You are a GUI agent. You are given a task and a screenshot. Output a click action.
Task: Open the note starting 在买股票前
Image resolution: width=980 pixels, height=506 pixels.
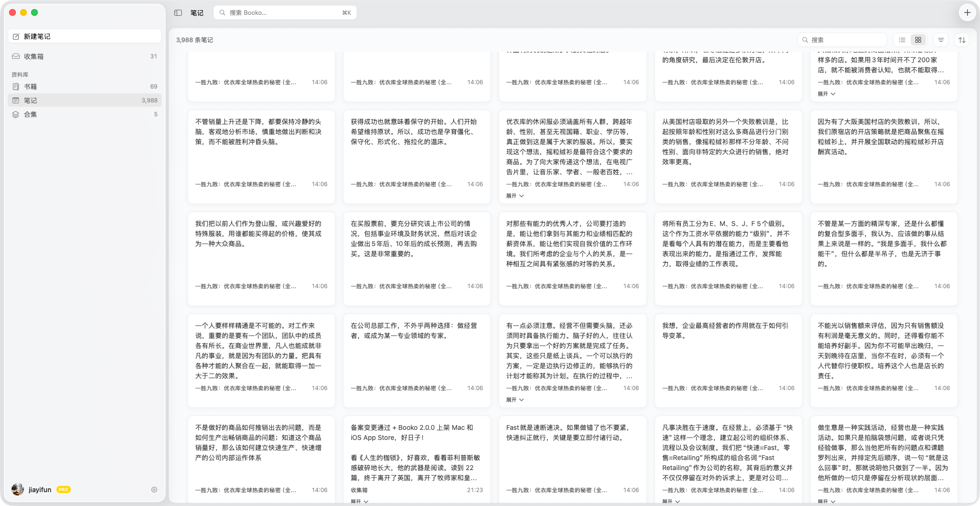[x=417, y=259]
